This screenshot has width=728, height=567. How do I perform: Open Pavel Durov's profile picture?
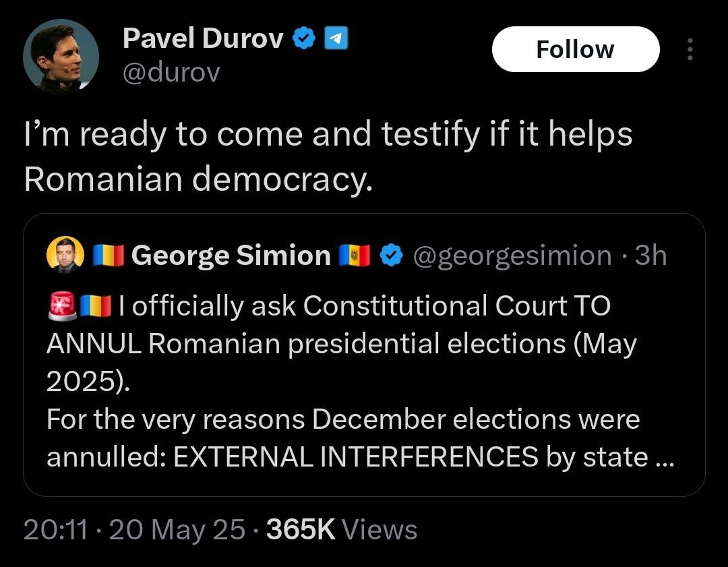[61, 57]
